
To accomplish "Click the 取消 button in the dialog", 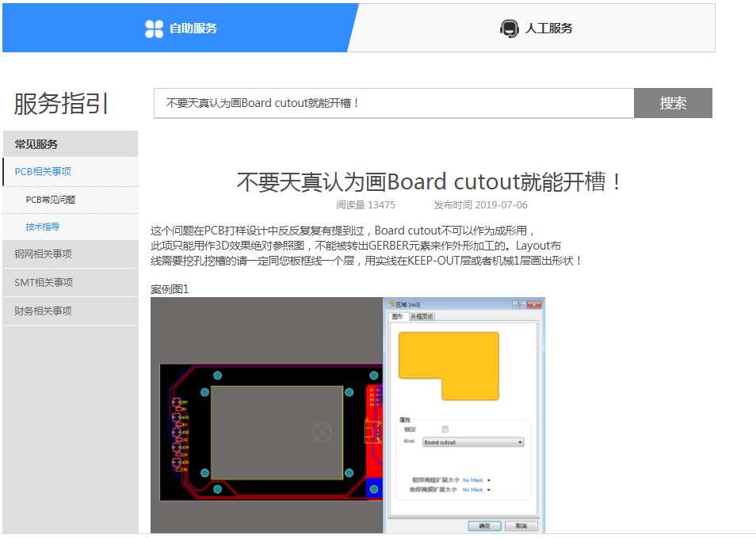I will (x=521, y=525).
